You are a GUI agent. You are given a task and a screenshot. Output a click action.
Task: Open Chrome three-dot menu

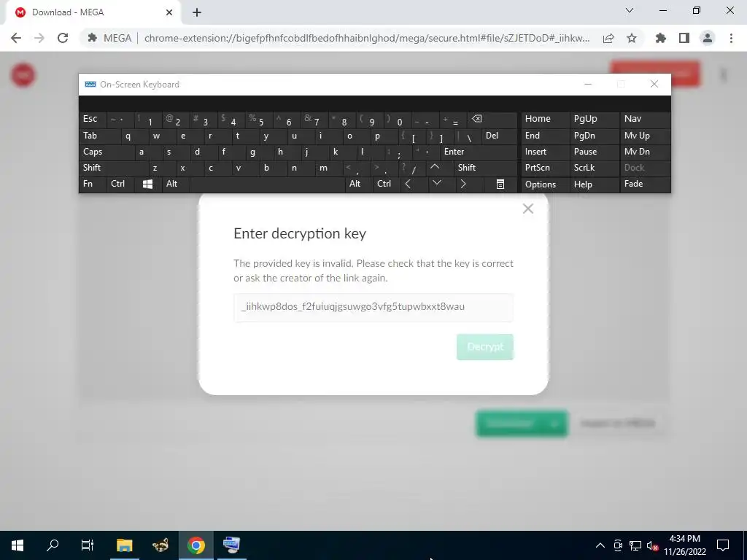(x=731, y=38)
